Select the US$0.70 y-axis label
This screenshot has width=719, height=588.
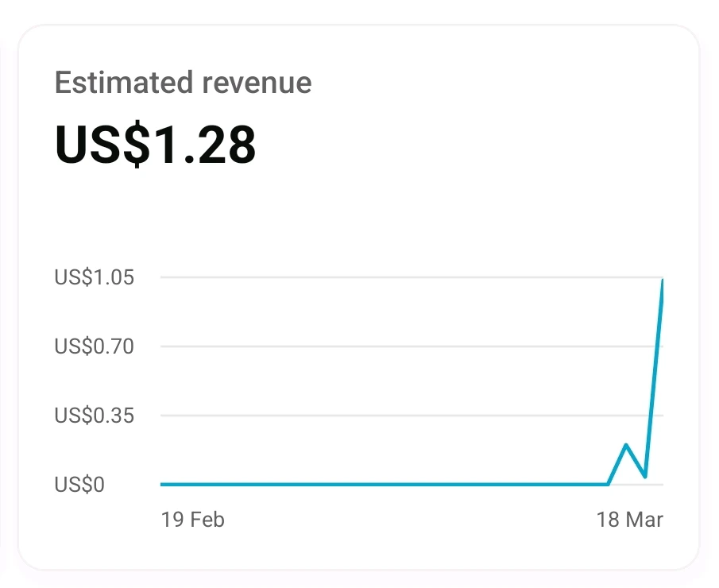pyautogui.click(x=94, y=346)
